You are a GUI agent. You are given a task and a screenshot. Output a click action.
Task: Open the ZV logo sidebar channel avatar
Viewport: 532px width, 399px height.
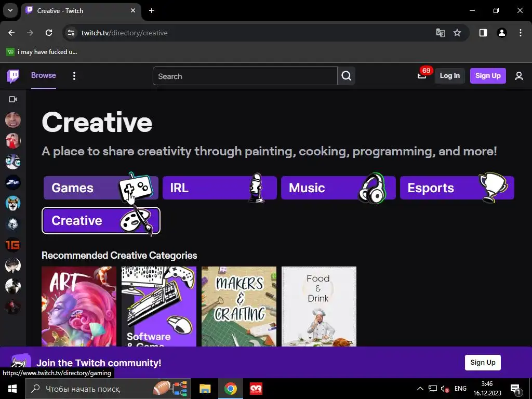[13, 182]
